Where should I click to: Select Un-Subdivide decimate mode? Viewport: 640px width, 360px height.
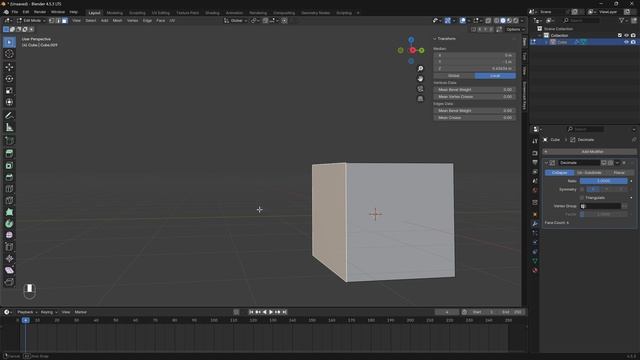click(x=589, y=173)
